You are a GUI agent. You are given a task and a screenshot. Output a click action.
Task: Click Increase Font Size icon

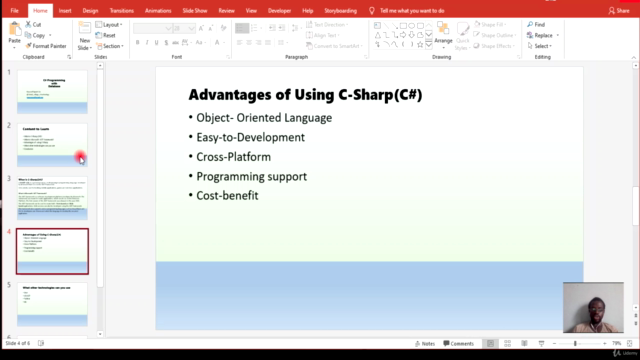(201, 28)
